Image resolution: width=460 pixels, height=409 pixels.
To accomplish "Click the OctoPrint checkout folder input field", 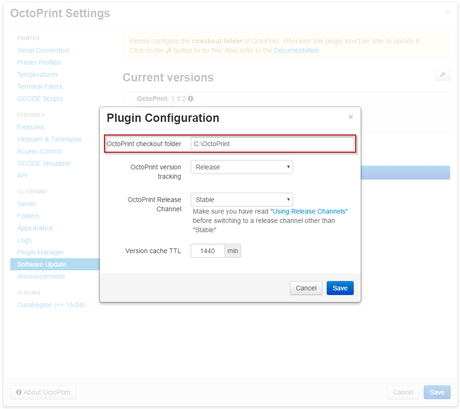I will [x=272, y=144].
